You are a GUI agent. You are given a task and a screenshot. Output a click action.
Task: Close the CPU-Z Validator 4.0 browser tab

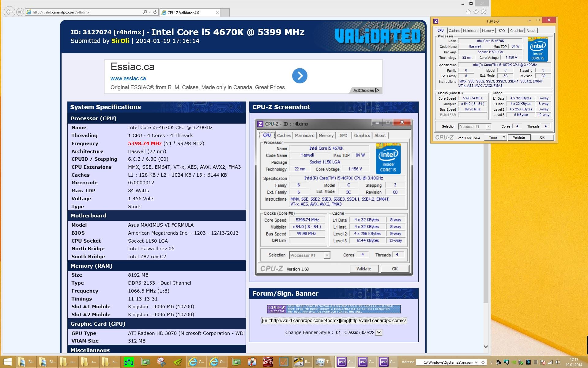click(217, 13)
